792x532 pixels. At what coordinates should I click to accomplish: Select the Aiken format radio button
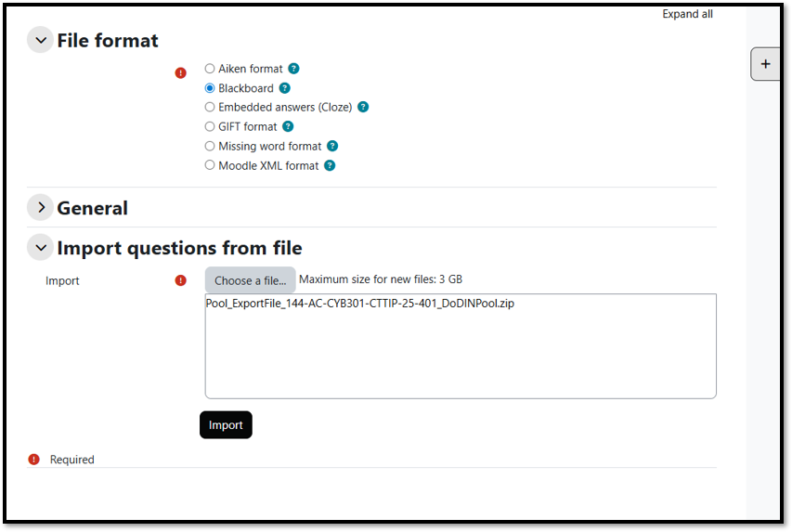(x=210, y=69)
